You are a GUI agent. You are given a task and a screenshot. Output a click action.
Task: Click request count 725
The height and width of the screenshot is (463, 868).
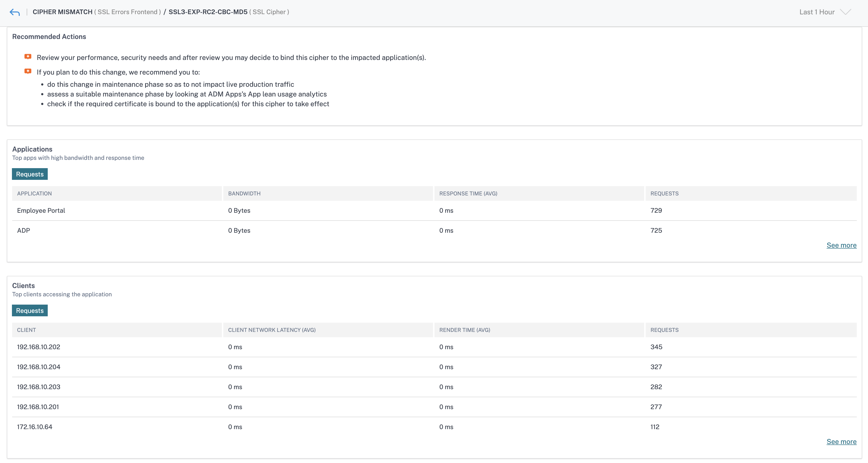point(656,231)
